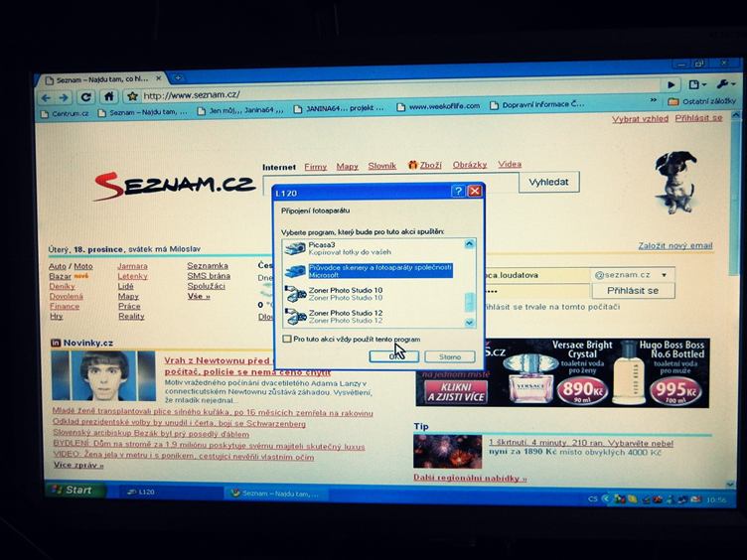
Task: Go forward with the browser forward arrow
Action: coord(65,97)
